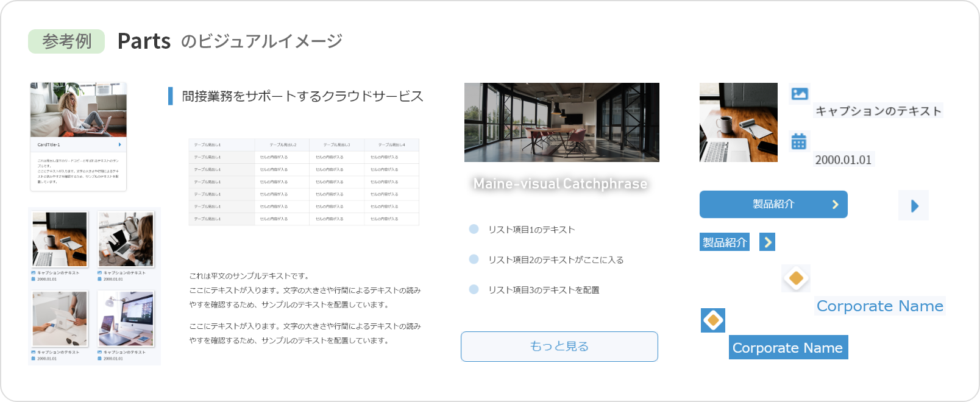The height and width of the screenshot is (402, 980).
Task: Open the wide blue 製品紹介 button
Action: [x=773, y=205]
